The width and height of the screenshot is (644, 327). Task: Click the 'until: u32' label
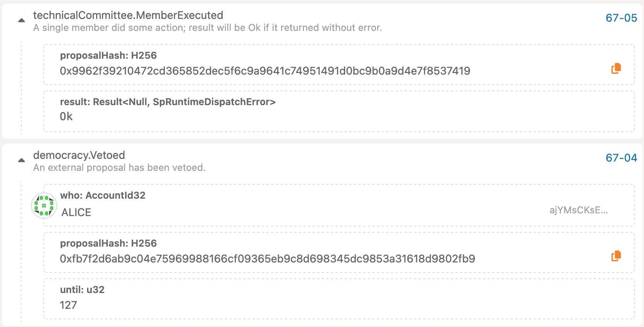click(x=82, y=290)
